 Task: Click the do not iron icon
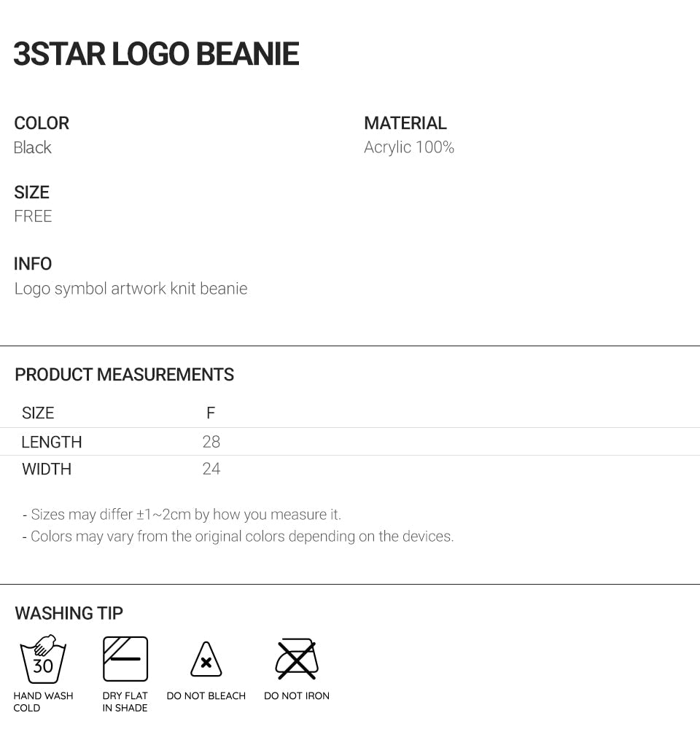[297, 659]
